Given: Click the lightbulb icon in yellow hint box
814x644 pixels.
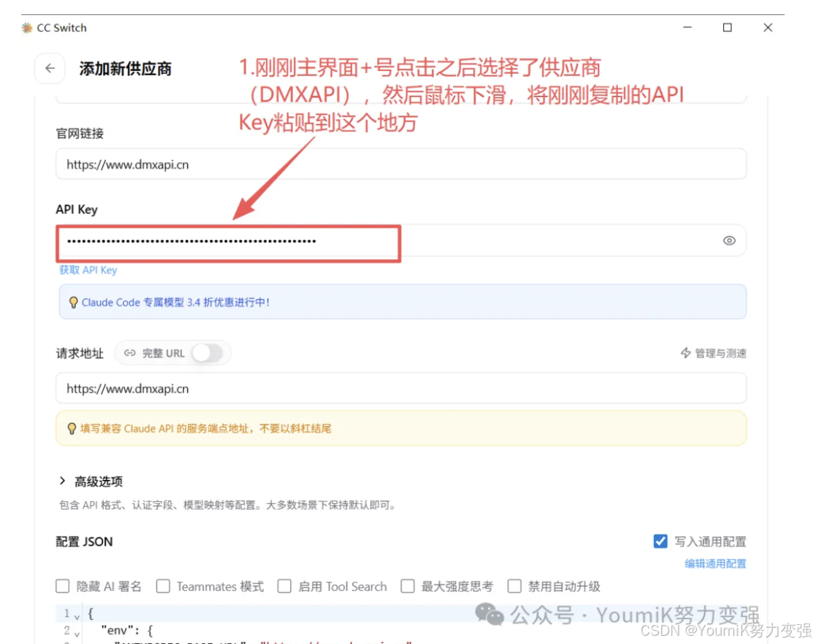Looking at the screenshot, I should [72, 429].
